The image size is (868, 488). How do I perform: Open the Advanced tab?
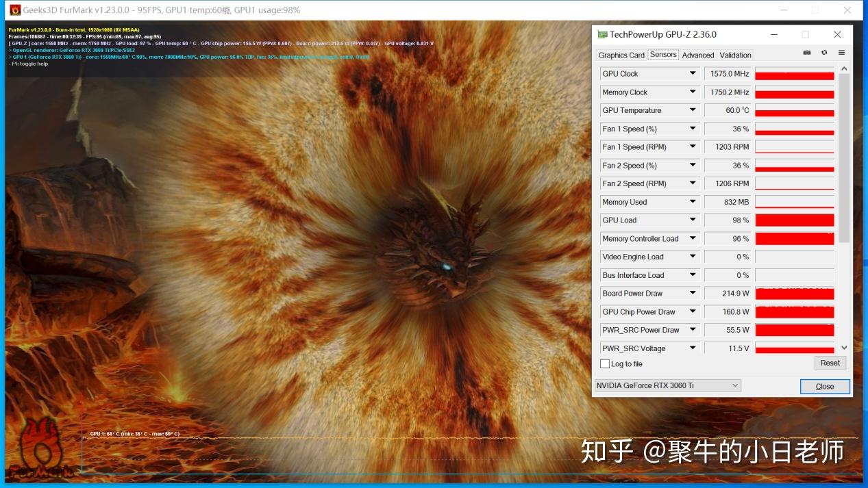pos(698,55)
